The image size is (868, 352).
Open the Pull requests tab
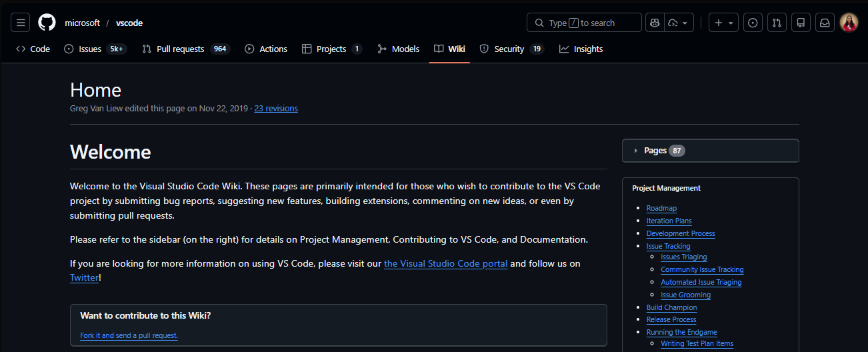[x=186, y=49]
